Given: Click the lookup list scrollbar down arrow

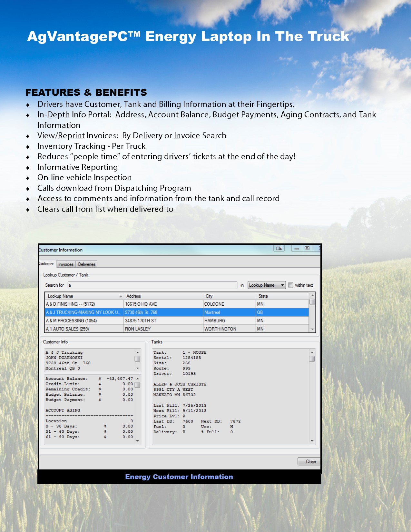Looking at the screenshot, I should [312, 329].
